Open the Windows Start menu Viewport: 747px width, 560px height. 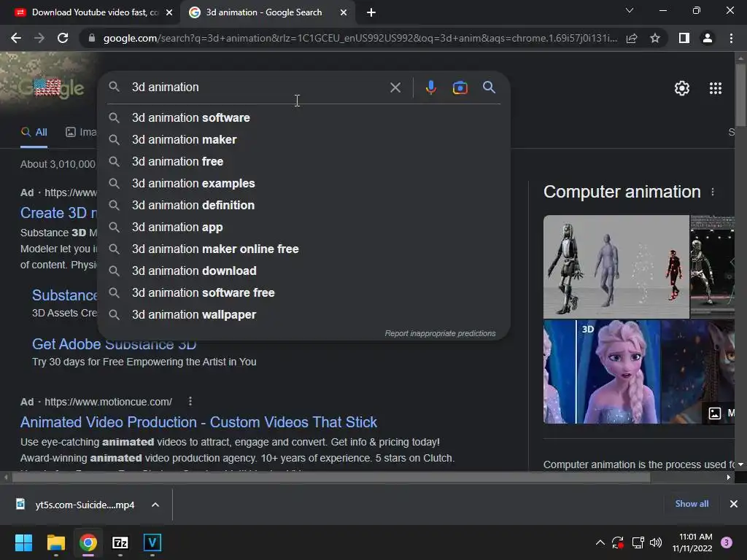click(x=23, y=542)
